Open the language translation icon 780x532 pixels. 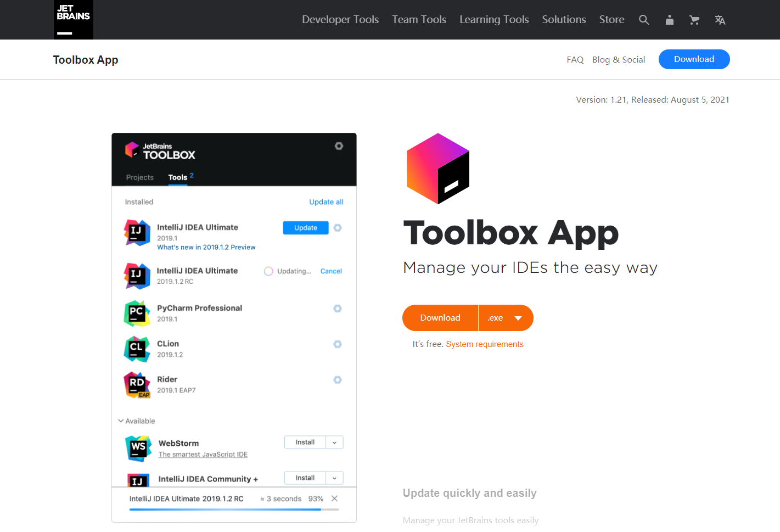coord(720,20)
